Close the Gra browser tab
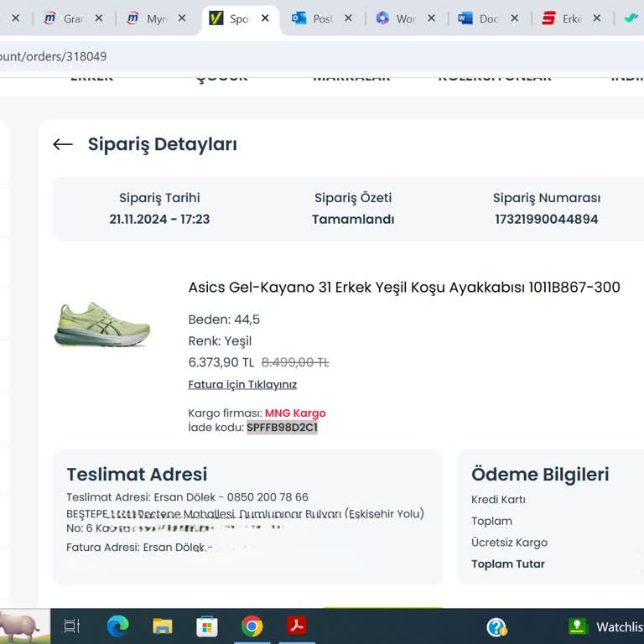 tap(99, 18)
